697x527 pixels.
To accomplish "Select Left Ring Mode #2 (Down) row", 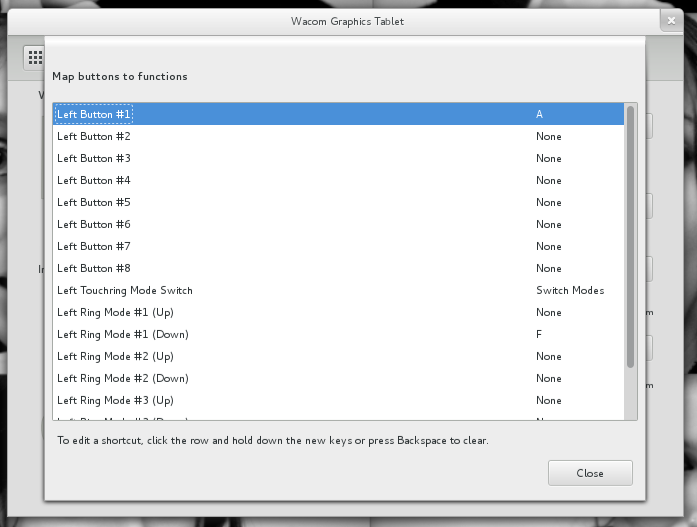I will click(x=338, y=378).
